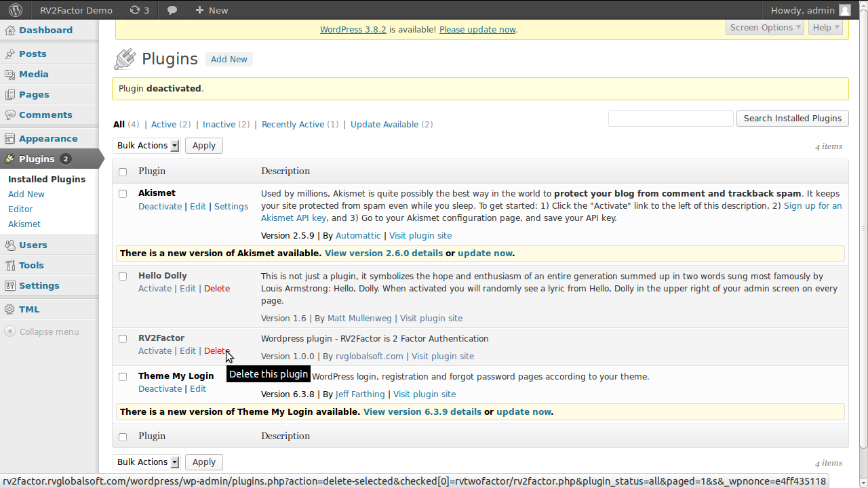868x488 pixels.
Task: Click bottom Apply button
Action: coord(203,462)
